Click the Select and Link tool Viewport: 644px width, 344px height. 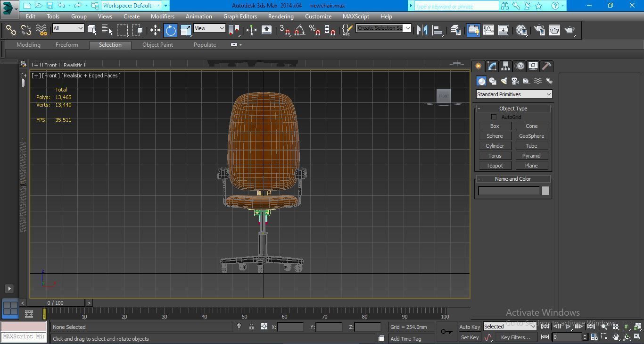(x=11, y=30)
